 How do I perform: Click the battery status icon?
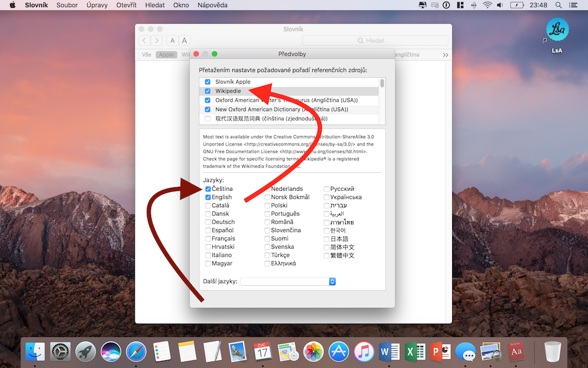coord(517,5)
